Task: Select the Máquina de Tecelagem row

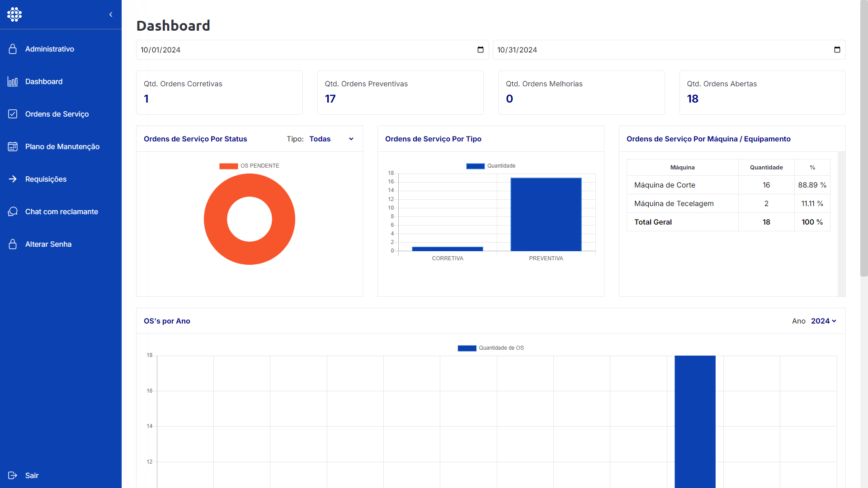Action: click(x=728, y=203)
